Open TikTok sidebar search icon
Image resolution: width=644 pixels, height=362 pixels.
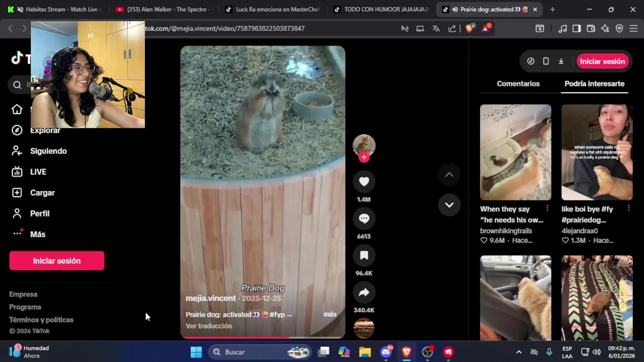(17, 84)
